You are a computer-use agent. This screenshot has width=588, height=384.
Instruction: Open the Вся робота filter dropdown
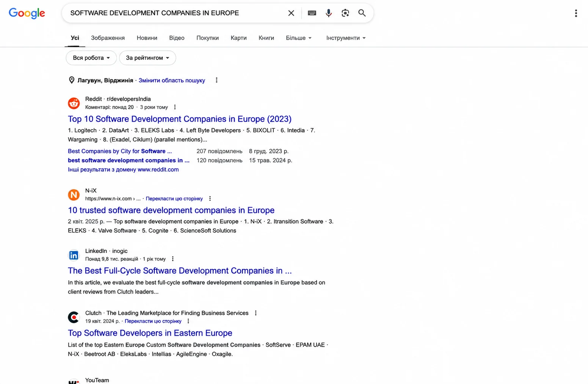coord(91,58)
